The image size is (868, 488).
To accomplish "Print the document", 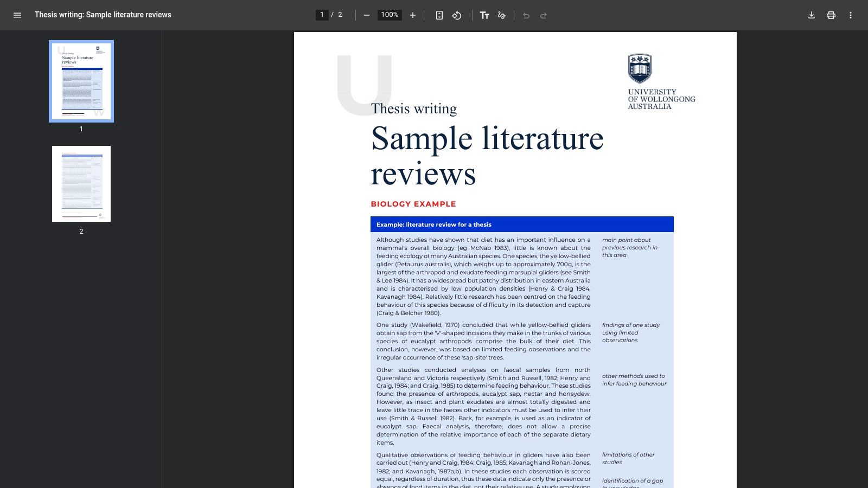I will [831, 15].
